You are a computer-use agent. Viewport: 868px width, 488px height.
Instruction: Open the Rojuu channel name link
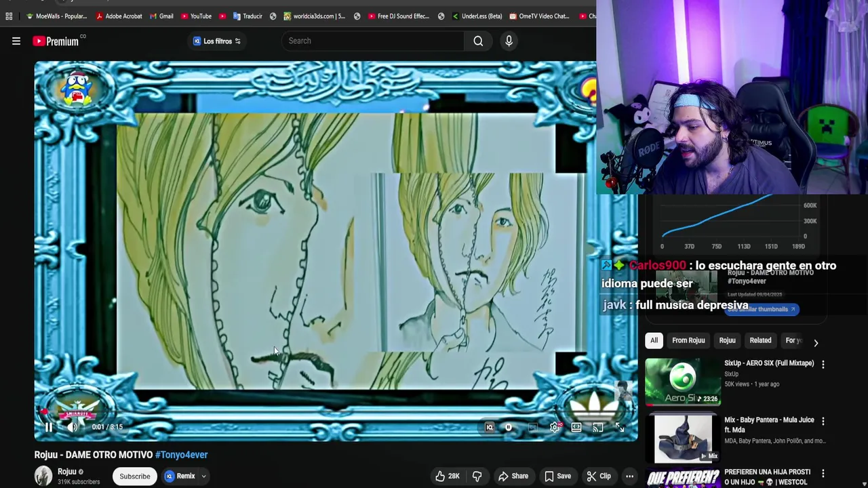point(66,472)
